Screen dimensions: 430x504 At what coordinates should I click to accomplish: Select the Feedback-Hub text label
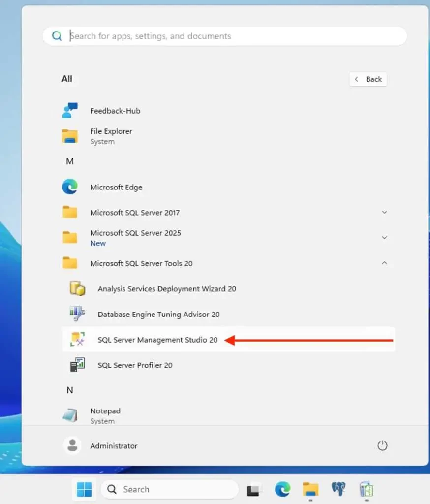[115, 111]
